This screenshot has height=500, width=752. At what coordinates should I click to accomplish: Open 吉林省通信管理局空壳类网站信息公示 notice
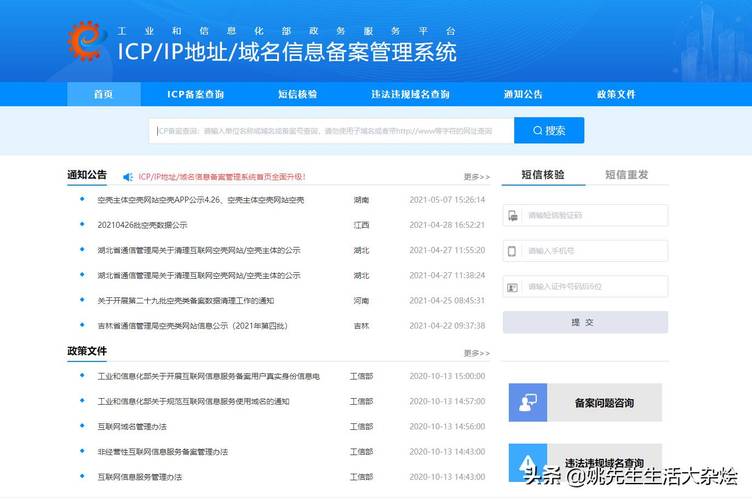192,326
